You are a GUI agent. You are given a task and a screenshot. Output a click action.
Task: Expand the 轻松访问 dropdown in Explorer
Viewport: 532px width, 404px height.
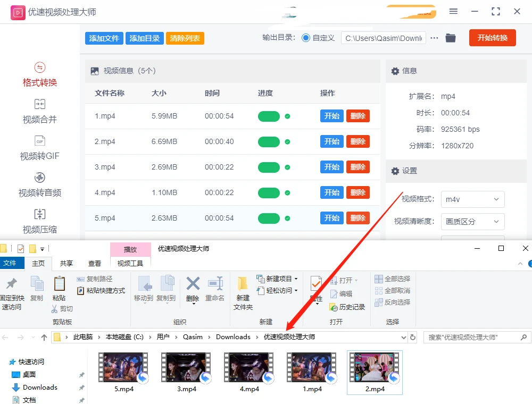coord(296,290)
